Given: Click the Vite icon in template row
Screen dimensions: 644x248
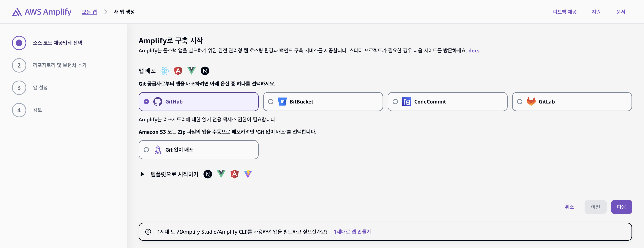Looking at the screenshot, I should [248, 174].
